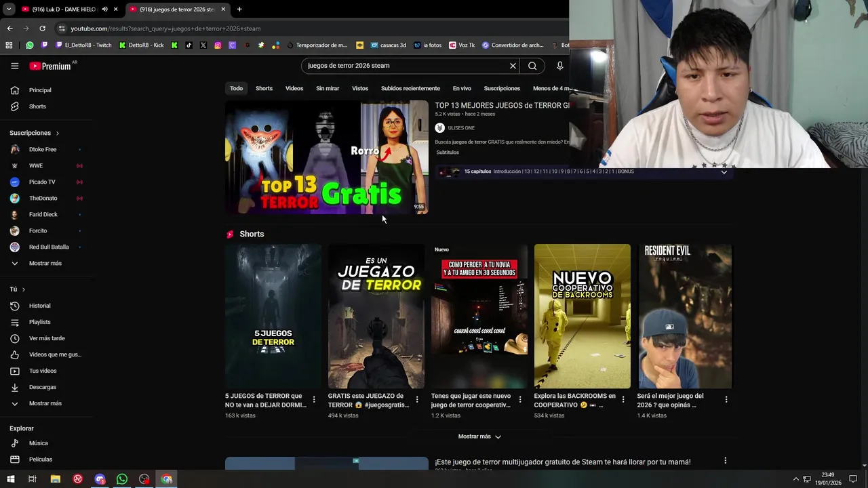Go back in Chrome
Screen dimensions: 868x488
[9, 28]
